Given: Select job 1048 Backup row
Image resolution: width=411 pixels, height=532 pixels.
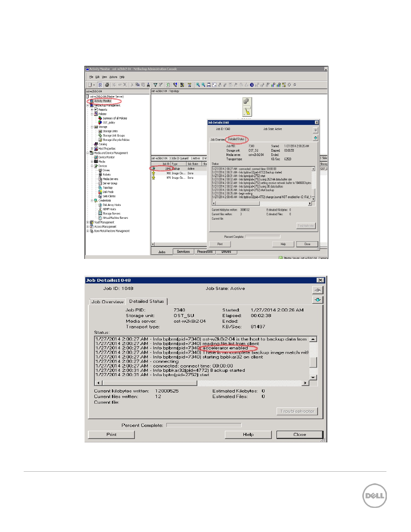Looking at the screenshot, I should (179, 169).
